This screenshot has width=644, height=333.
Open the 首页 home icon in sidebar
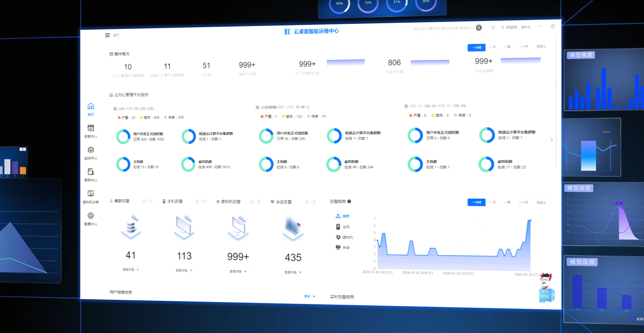91,106
